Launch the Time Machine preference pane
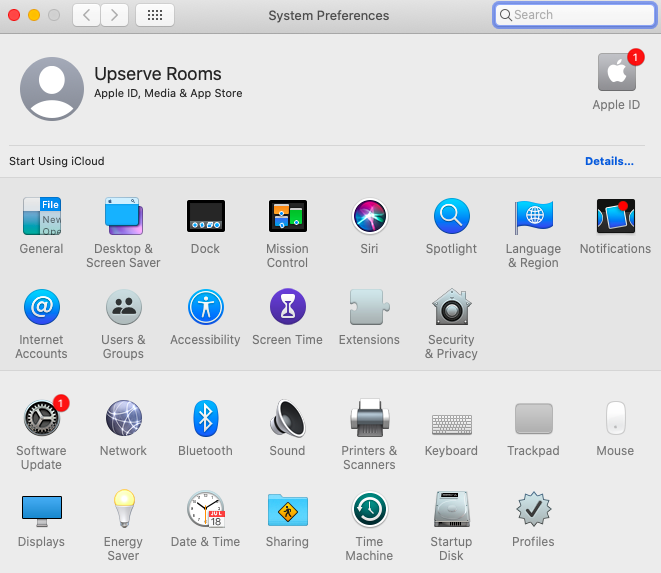 (369, 510)
